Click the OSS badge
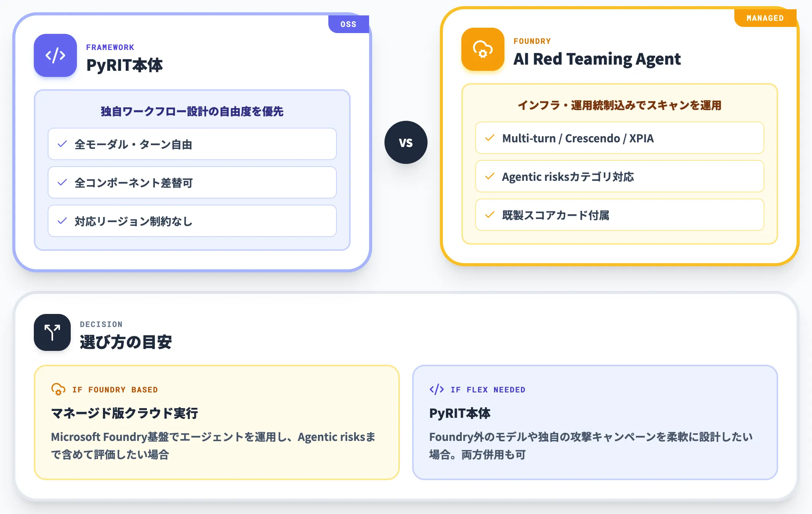 click(x=349, y=24)
